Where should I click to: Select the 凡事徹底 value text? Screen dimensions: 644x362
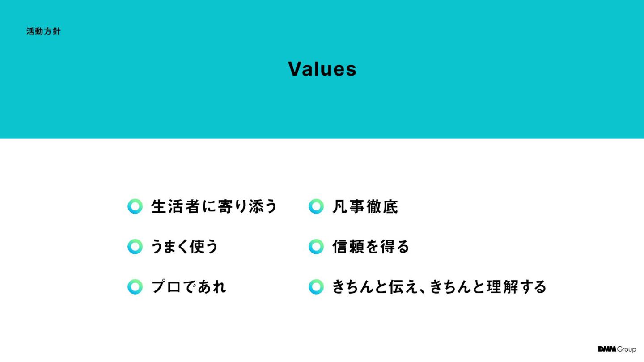point(365,206)
